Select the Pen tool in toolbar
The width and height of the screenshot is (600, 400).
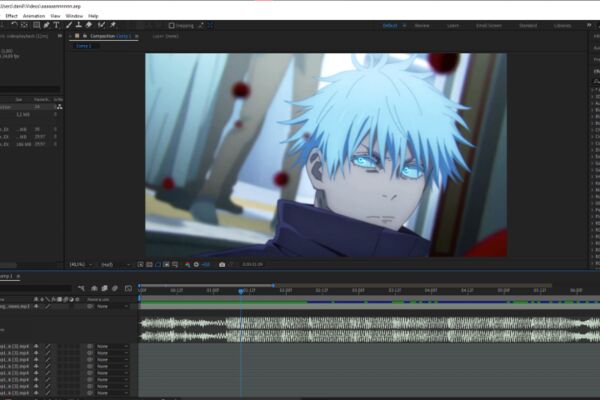click(46, 25)
